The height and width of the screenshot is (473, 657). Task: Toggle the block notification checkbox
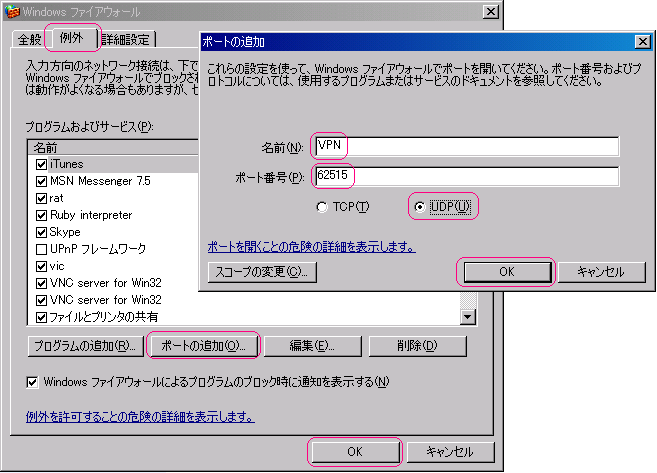click(33, 382)
